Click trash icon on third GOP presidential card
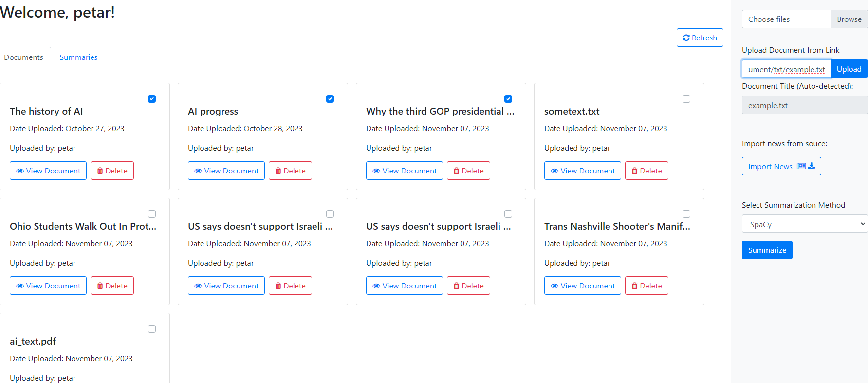The image size is (868, 383). point(457,171)
